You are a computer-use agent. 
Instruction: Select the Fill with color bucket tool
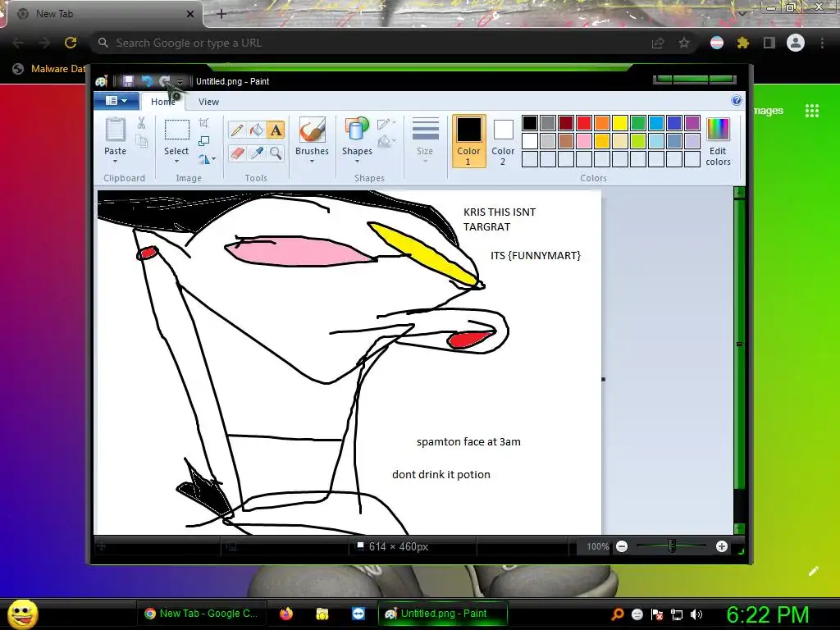click(257, 130)
